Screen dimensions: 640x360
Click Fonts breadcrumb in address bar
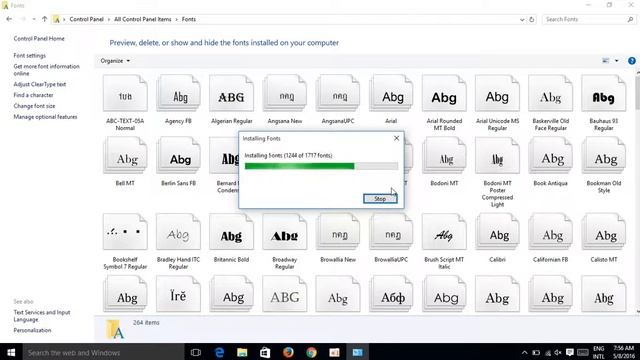pos(189,19)
